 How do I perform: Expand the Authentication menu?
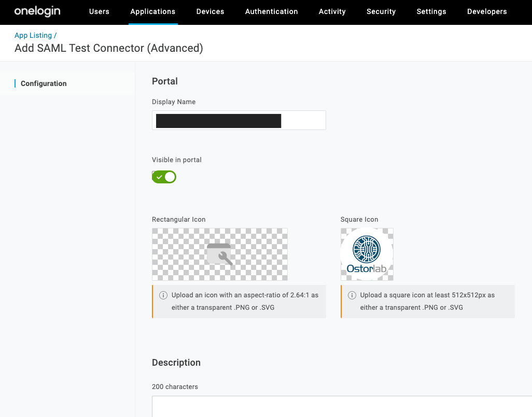pyautogui.click(x=271, y=11)
